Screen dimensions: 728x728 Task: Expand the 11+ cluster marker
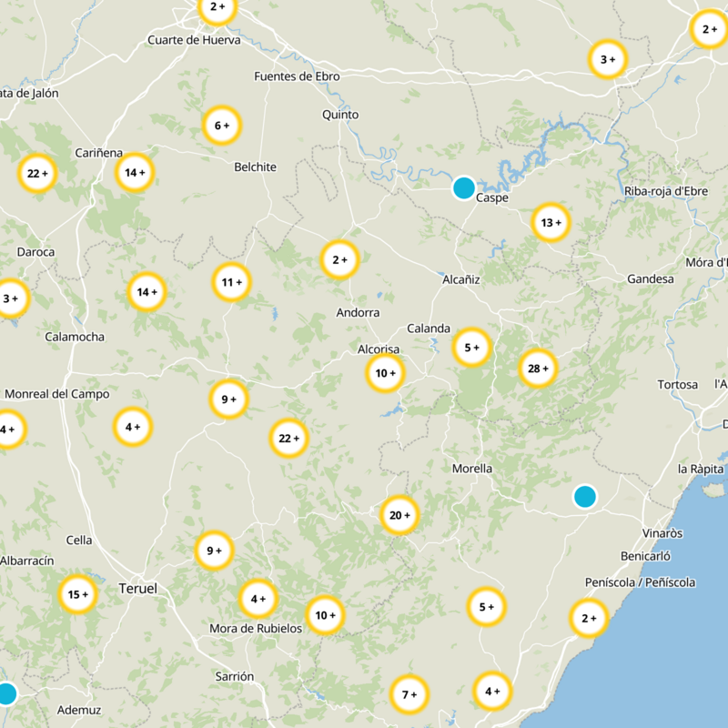pos(231,282)
